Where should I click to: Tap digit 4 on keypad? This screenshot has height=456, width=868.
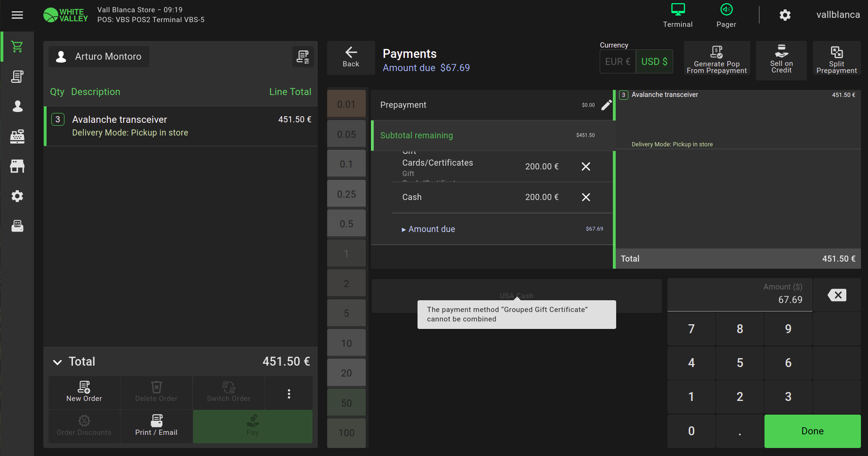[691, 363]
